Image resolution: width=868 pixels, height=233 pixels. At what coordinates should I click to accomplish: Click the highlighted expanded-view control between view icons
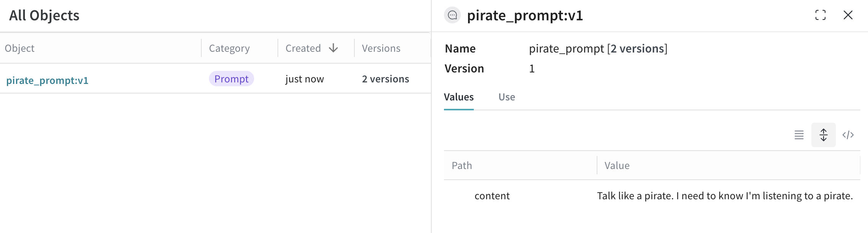(823, 135)
